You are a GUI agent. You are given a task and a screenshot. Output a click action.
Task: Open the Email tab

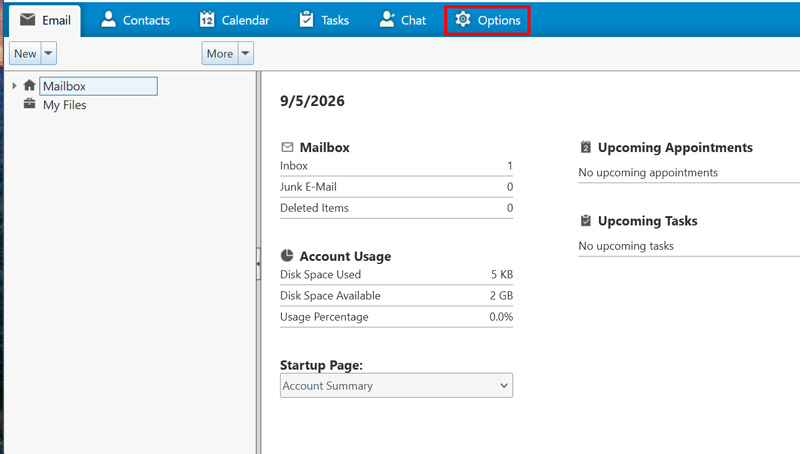tap(45, 20)
